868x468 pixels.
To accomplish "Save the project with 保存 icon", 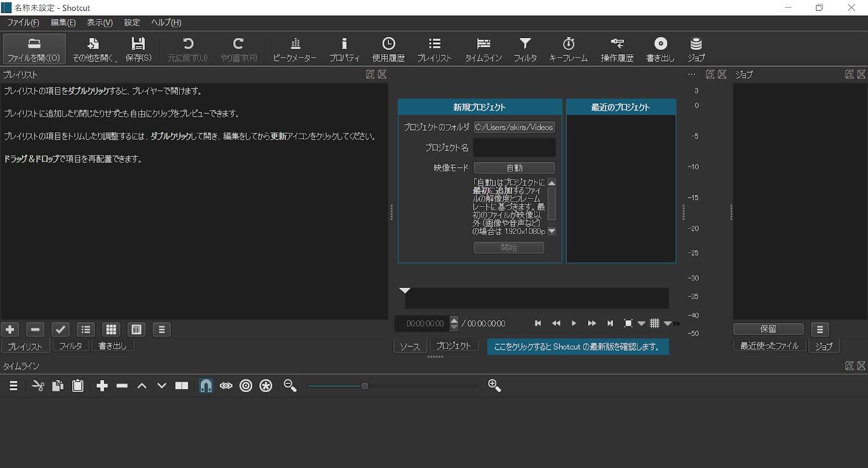I will point(138,49).
